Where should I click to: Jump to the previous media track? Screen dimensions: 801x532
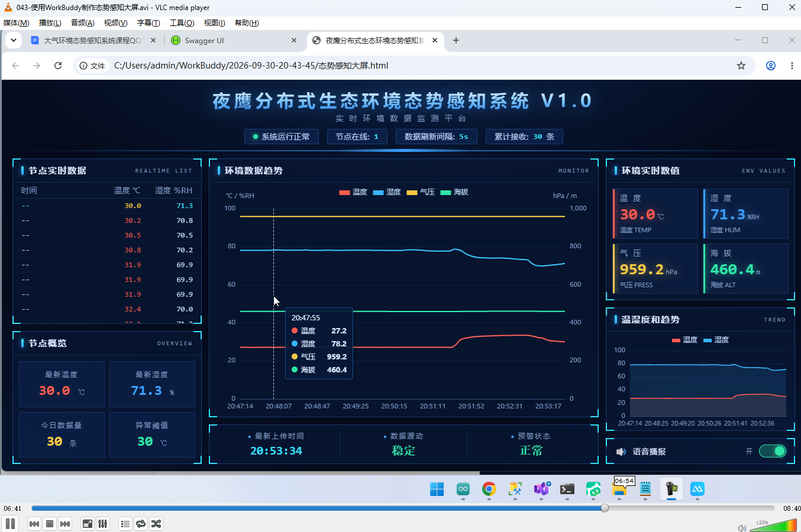(34, 524)
